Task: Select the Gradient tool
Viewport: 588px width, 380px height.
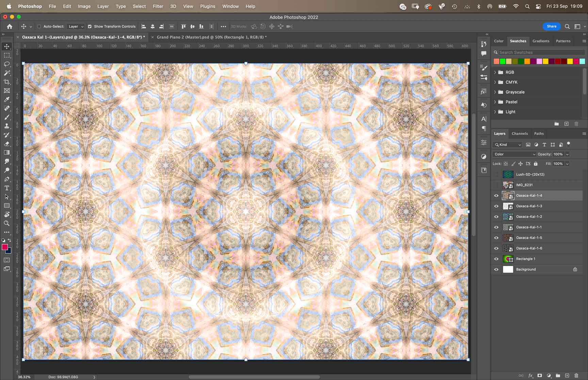Action: click(x=7, y=152)
